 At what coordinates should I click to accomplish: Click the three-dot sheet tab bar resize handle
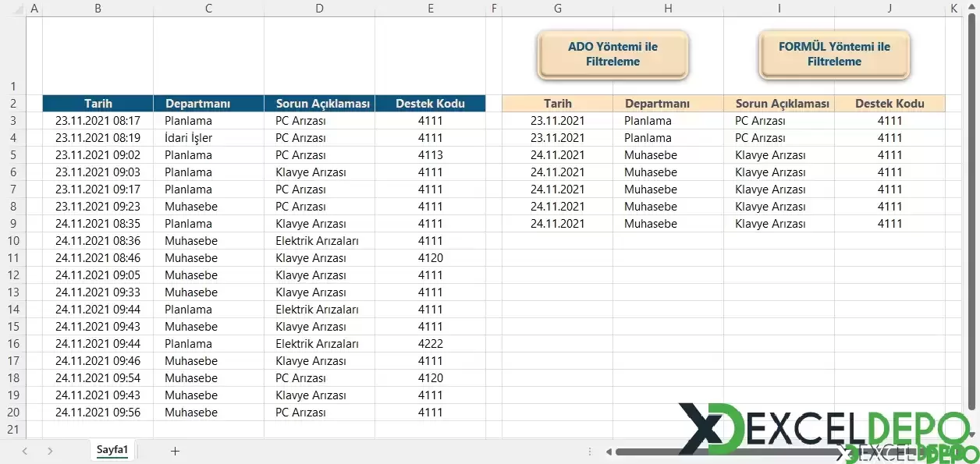pyautogui.click(x=589, y=452)
